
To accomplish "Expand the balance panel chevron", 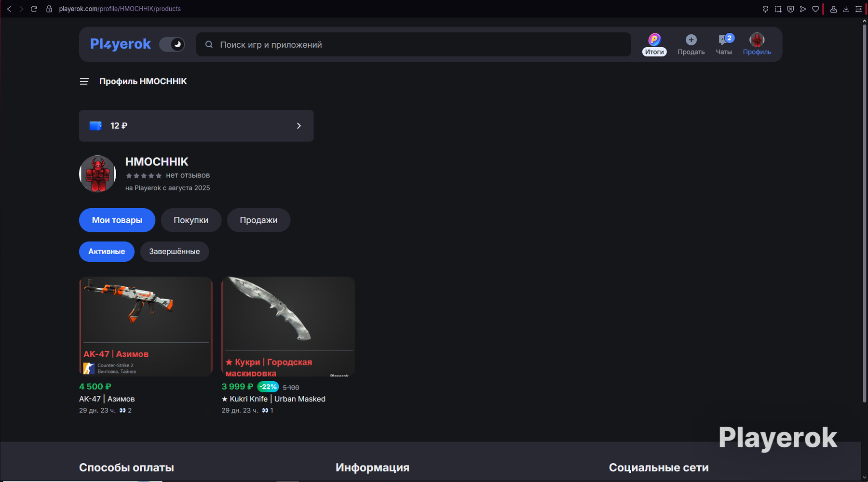I will click(x=299, y=126).
